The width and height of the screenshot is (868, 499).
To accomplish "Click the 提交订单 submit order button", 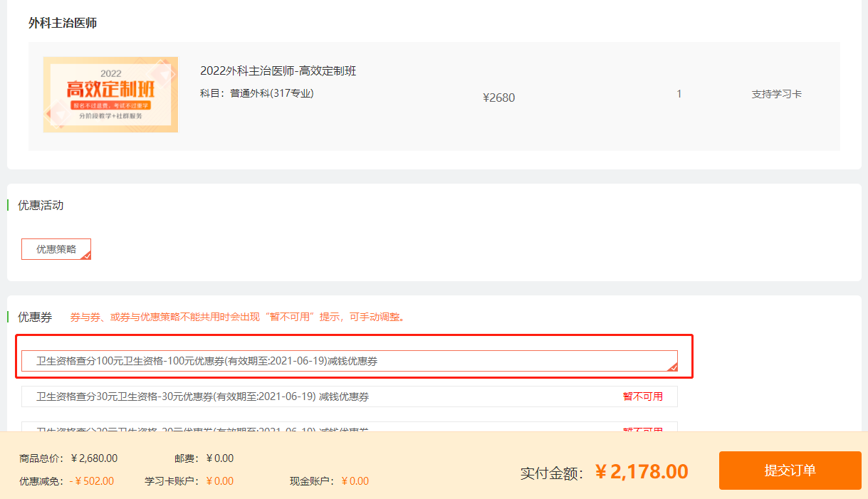I will [x=790, y=471].
